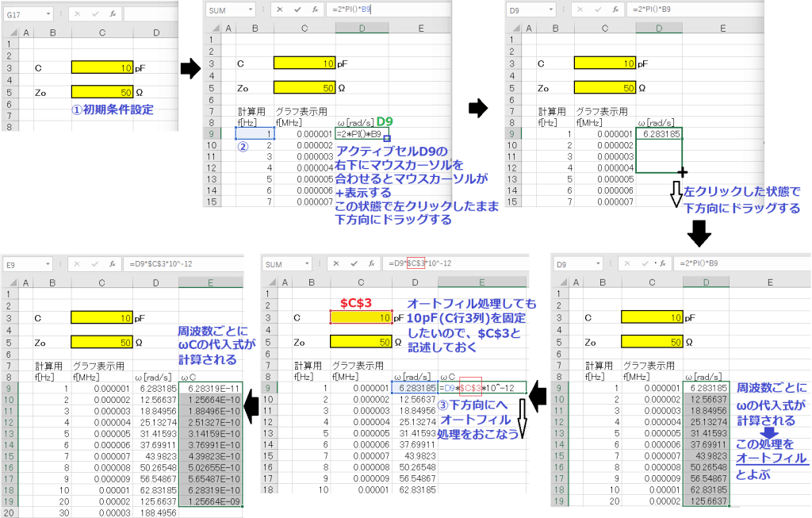
Task: Click the cell showing 6.28319E-11 in column E
Action: coord(210,389)
